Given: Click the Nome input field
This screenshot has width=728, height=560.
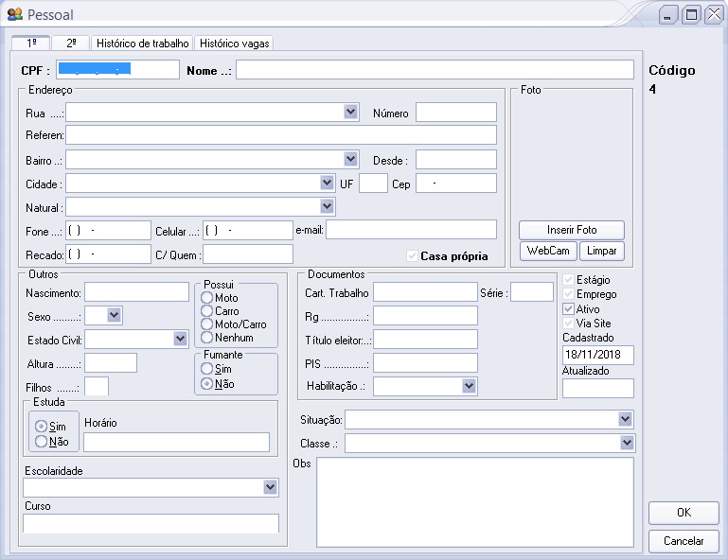Looking at the screenshot, I should [x=435, y=70].
